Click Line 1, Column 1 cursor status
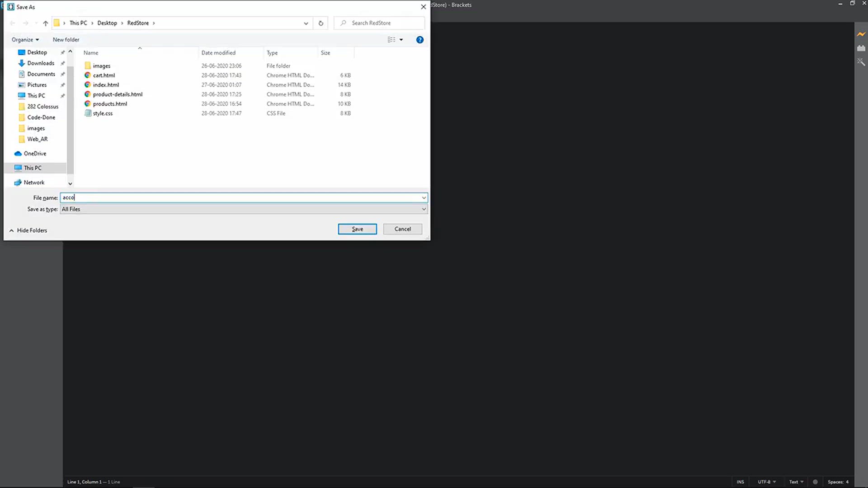This screenshot has height=488, width=868. click(x=84, y=482)
